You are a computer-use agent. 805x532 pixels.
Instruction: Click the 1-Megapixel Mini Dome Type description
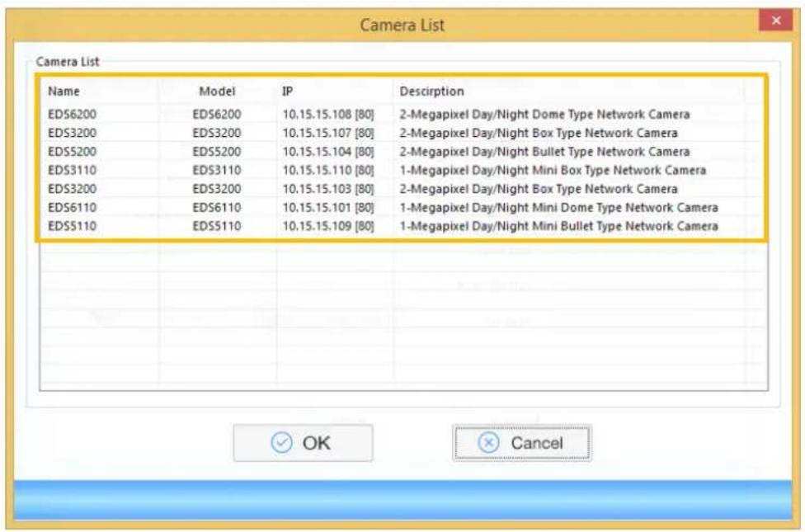coord(558,208)
